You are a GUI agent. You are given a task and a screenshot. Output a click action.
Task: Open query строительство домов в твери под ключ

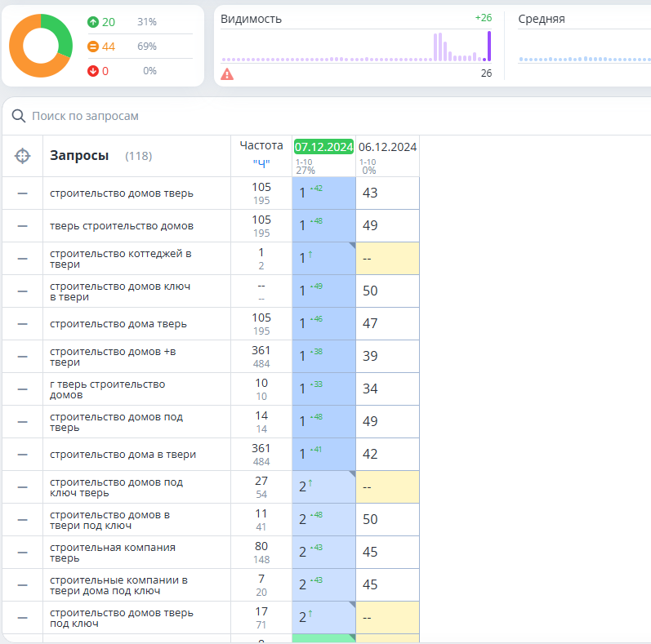[x=110, y=520]
